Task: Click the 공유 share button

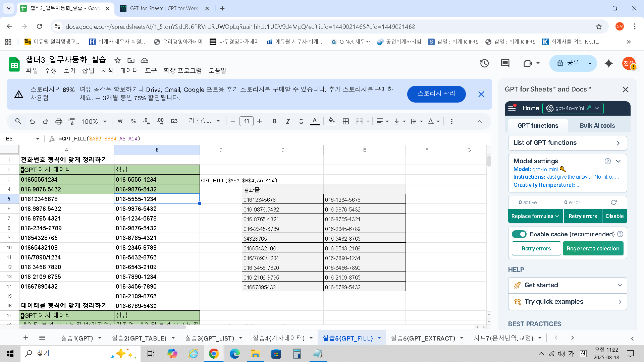Action: click(x=568, y=63)
